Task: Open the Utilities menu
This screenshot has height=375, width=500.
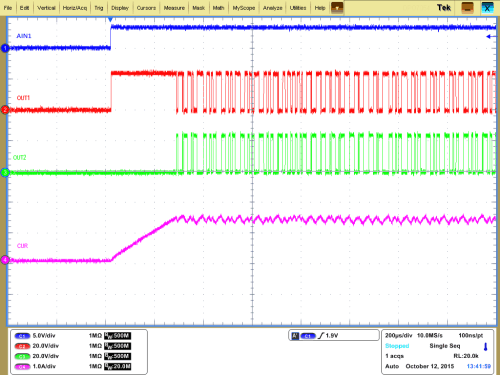Action: tap(298, 8)
